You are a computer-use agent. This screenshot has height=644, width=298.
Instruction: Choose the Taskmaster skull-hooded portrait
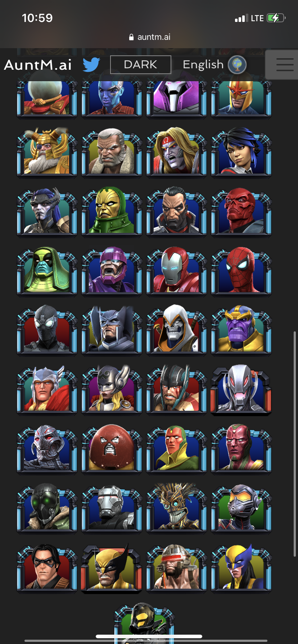[x=176, y=330]
